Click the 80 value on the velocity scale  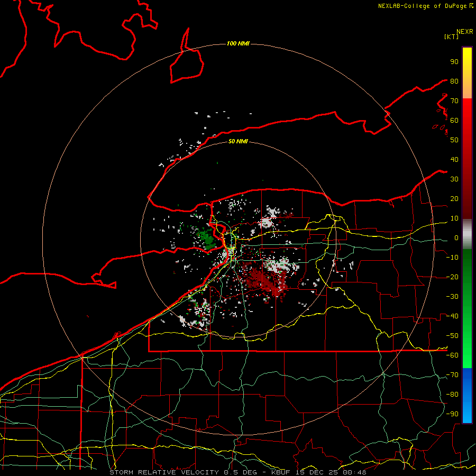point(454,81)
